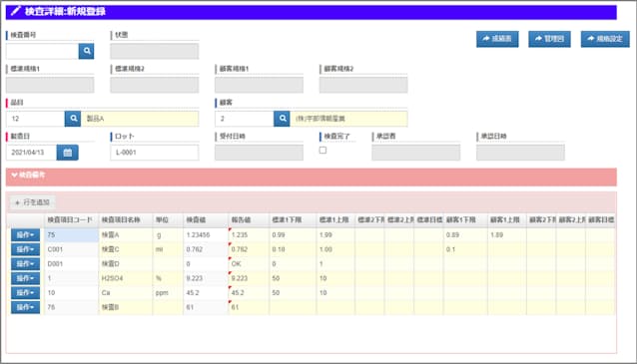Click the item code field containing 12

coord(35,119)
